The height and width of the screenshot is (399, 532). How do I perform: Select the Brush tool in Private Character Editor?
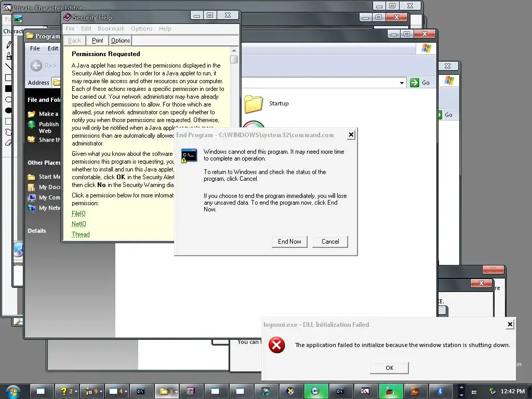9,56
